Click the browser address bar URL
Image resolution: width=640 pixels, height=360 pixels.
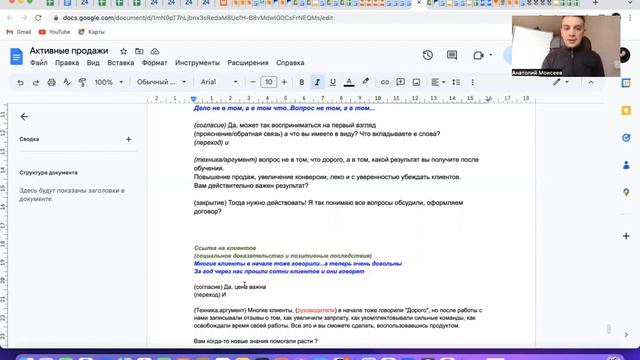pyautogui.click(x=198, y=18)
